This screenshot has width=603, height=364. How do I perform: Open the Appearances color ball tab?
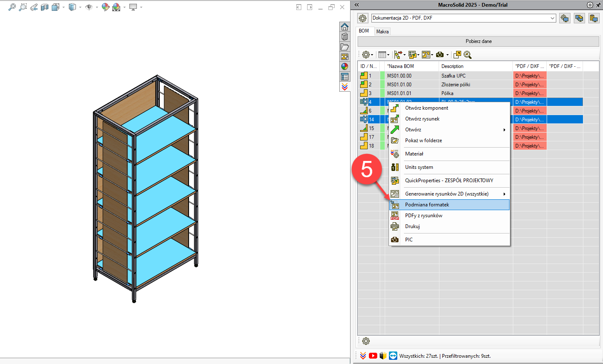pos(345,67)
